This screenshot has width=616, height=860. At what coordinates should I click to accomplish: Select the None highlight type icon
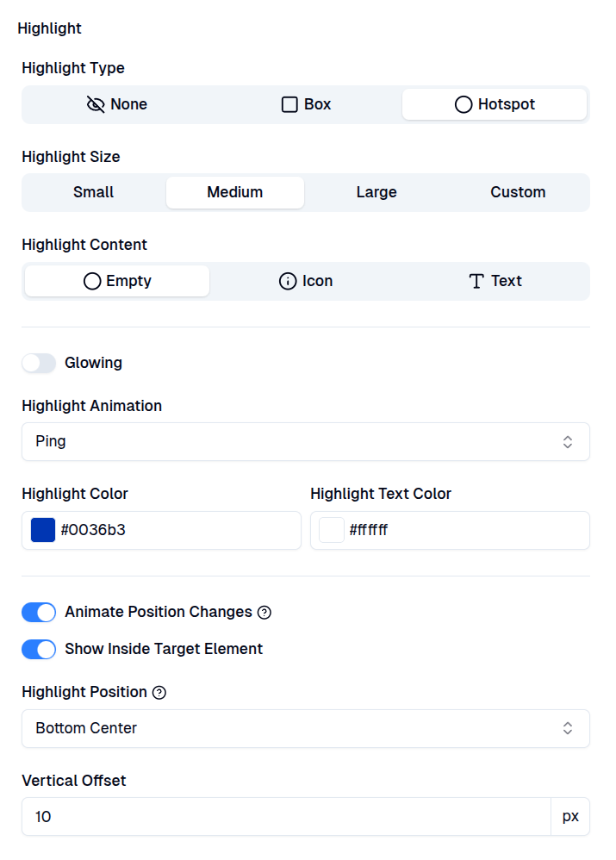point(95,103)
